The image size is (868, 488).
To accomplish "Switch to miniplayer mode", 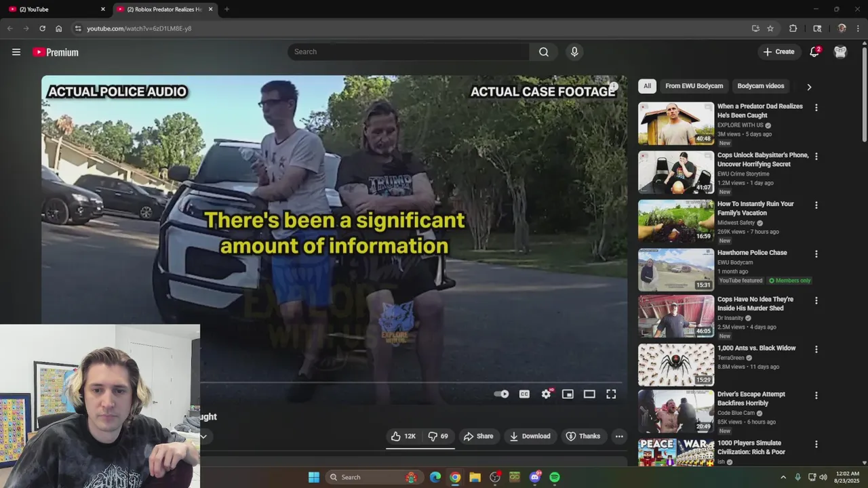I will coord(568,394).
